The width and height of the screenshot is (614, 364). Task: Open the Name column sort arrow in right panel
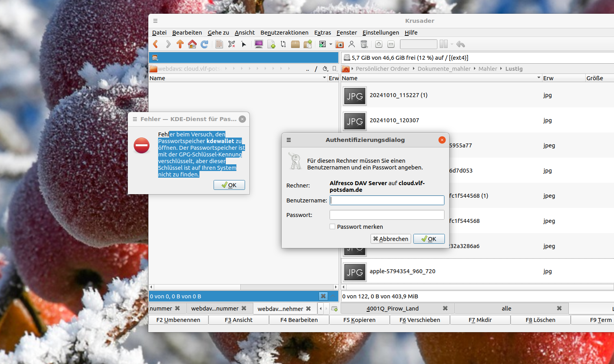tap(538, 78)
